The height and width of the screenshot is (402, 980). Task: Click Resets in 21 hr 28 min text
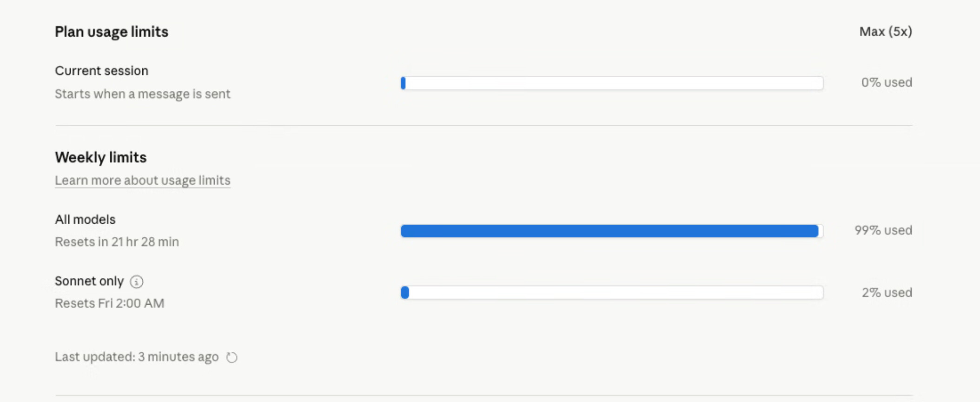click(x=117, y=242)
